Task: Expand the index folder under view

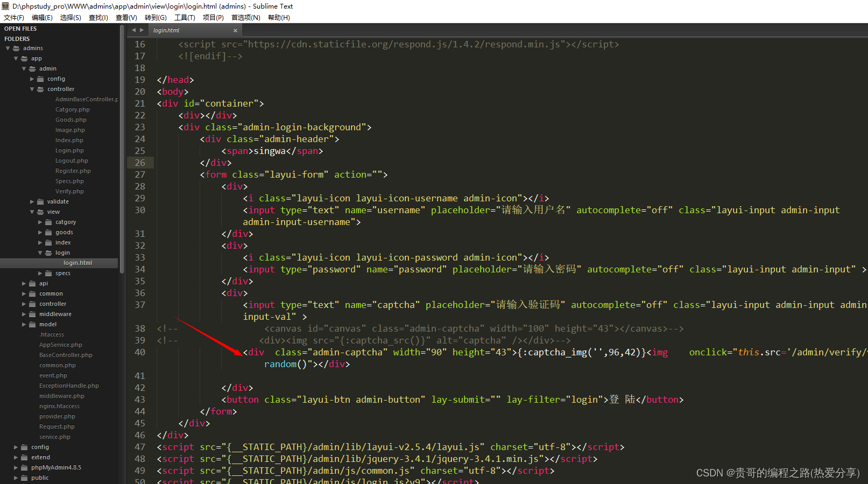Action: click(40, 242)
